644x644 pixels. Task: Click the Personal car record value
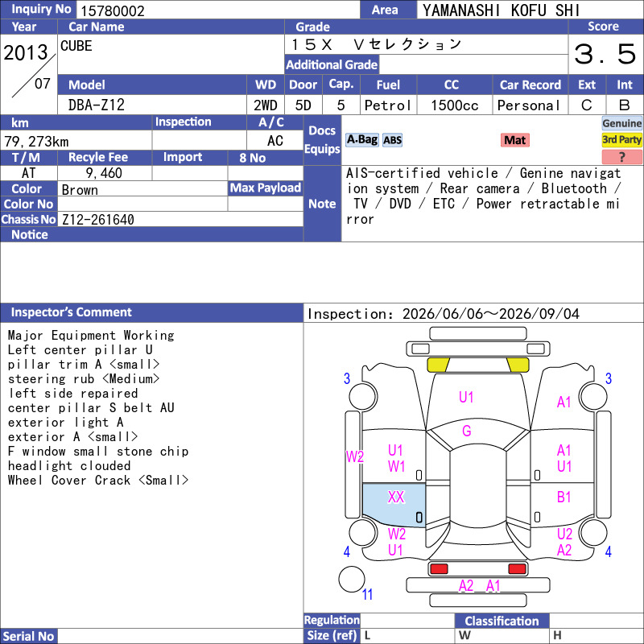(529, 105)
